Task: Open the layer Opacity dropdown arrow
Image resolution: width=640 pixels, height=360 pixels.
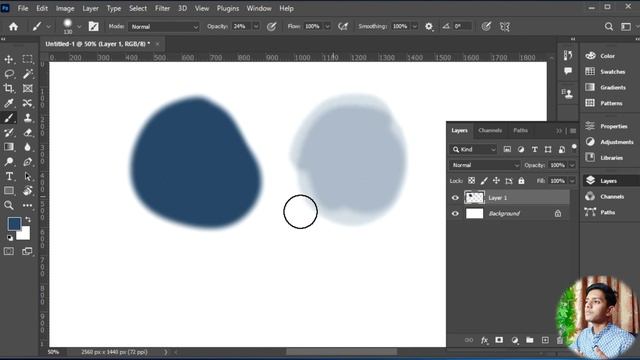Action: pyautogui.click(x=572, y=165)
